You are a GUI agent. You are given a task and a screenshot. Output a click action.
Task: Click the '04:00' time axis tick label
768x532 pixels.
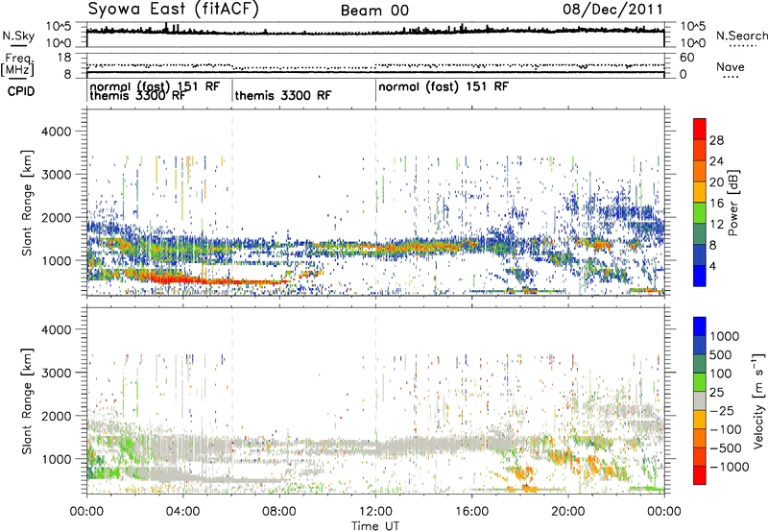tap(182, 512)
